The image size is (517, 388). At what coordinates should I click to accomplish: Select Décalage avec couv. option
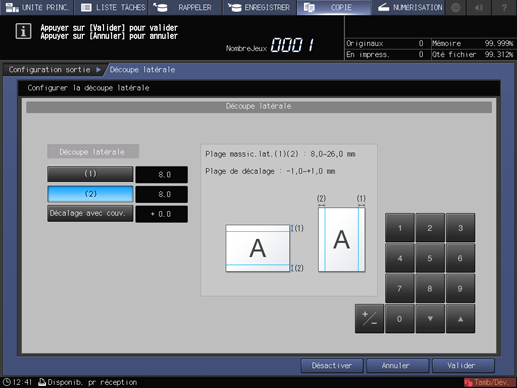(x=90, y=214)
